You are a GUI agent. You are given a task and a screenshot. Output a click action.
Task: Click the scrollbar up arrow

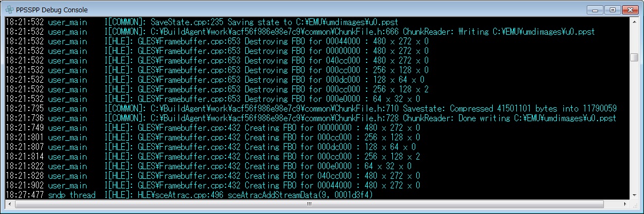(x=634, y=22)
